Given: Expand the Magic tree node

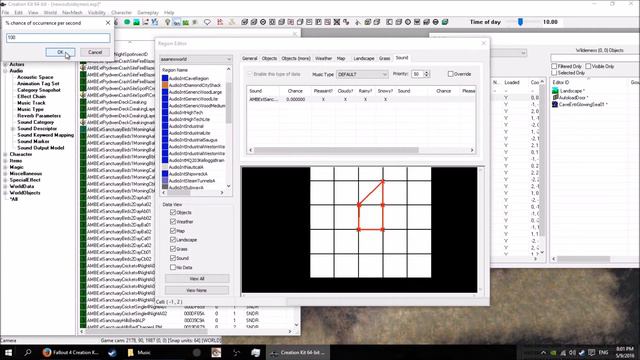Looking at the screenshot, I should pyautogui.click(x=5, y=167).
